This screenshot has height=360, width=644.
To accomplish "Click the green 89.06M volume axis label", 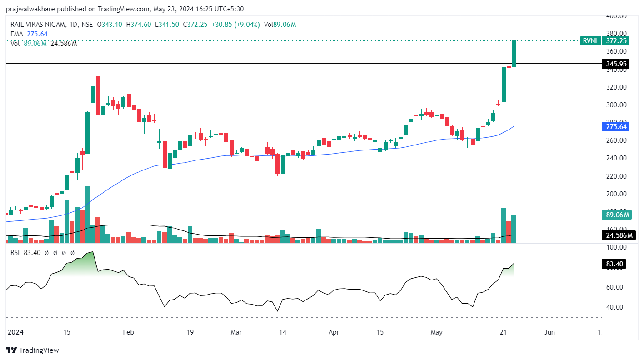I will (x=616, y=215).
